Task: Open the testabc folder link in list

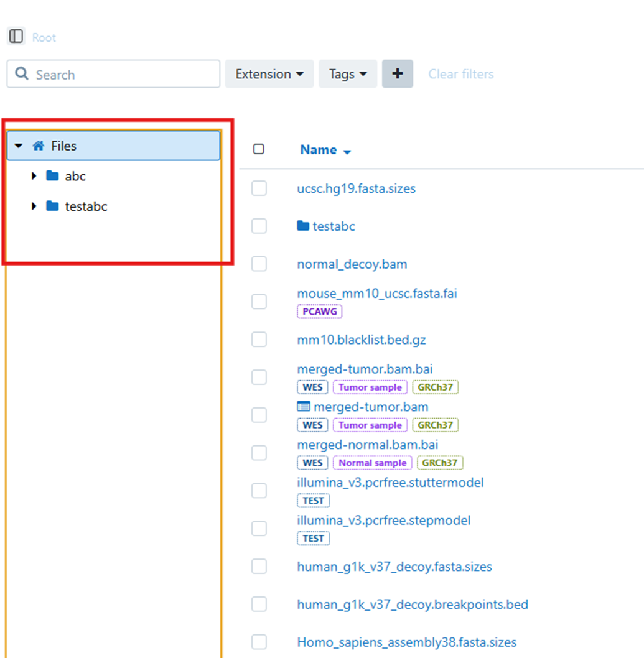Action: (334, 226)
